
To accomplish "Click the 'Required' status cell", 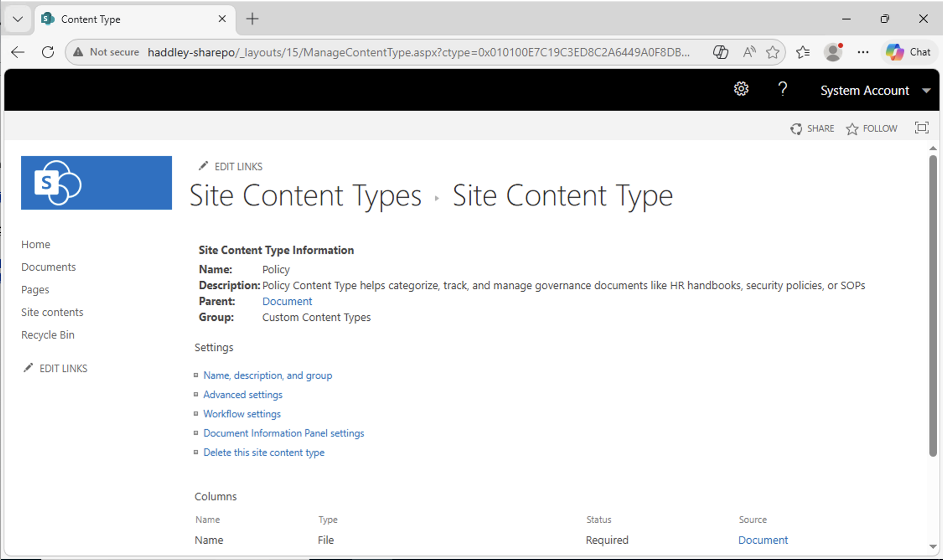I will point(607,540).
